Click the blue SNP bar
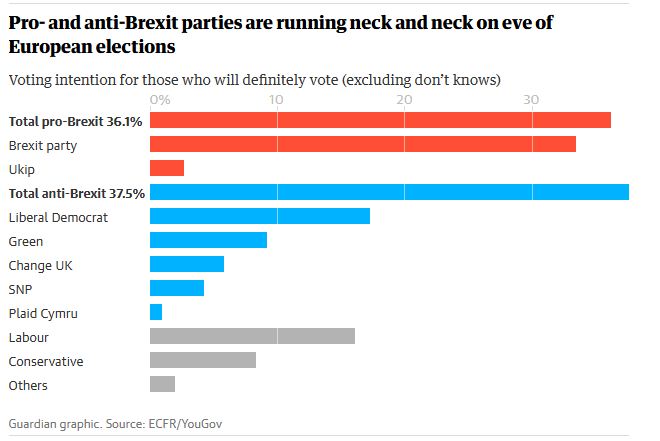 (x=176, y=288)
